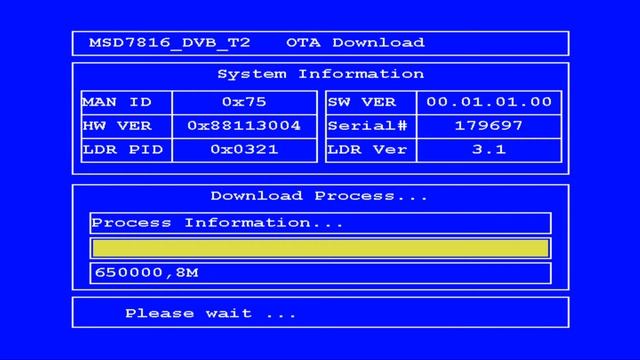
Task: Click the 'System Information' heading
Action: click(320, 74)
